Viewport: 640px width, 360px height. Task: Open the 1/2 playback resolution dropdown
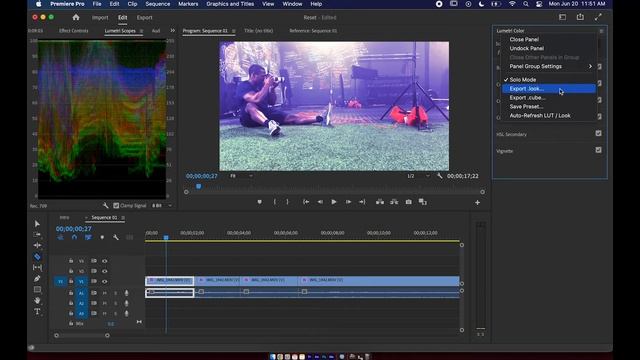tap(418, 176)
